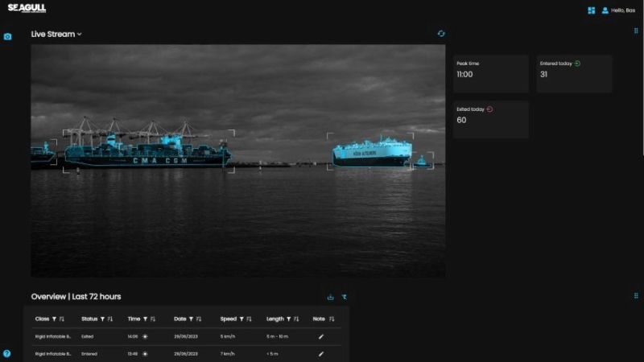Click the Exited today arrow icon
Viewport: 644px width, 362px height.
tap(489, 109)
